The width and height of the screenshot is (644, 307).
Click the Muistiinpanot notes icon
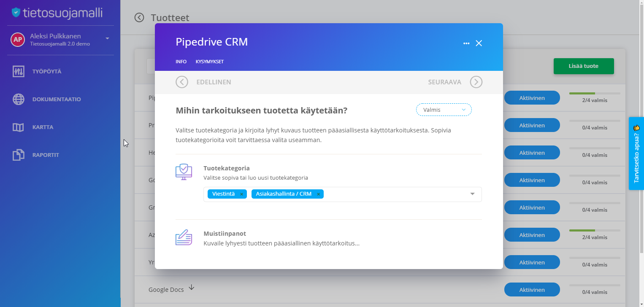184,237
